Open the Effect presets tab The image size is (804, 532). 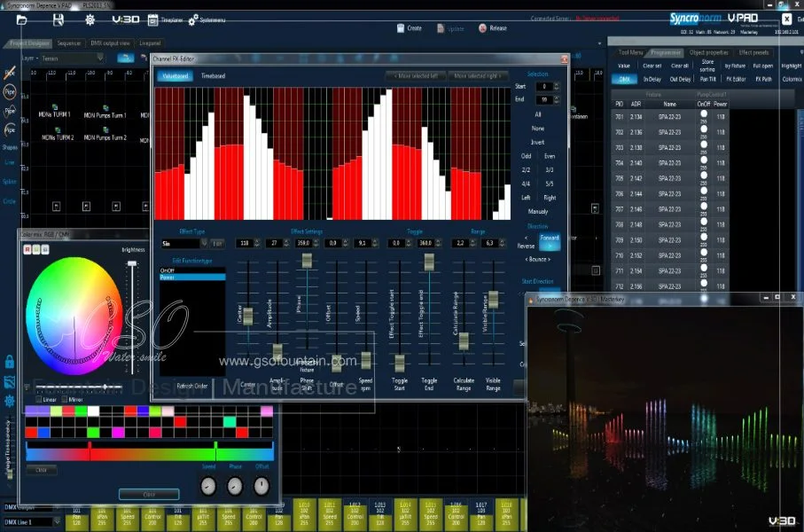(x=753, y=52)
